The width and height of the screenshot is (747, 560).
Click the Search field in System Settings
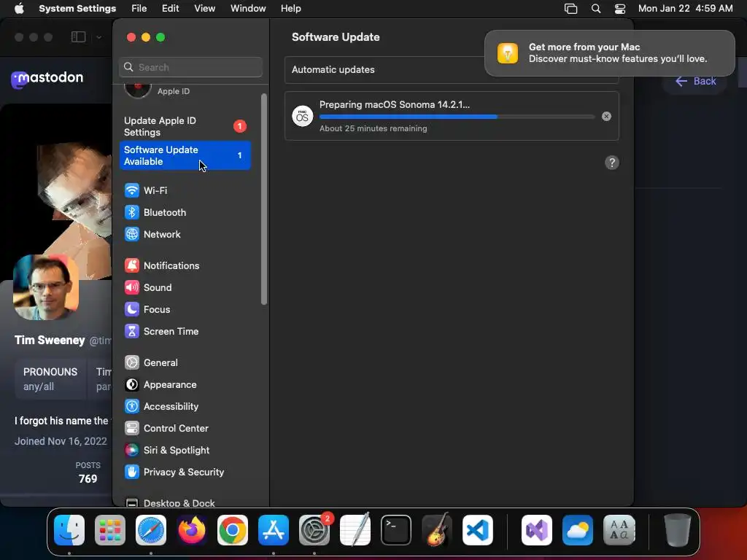coord(190,67)
